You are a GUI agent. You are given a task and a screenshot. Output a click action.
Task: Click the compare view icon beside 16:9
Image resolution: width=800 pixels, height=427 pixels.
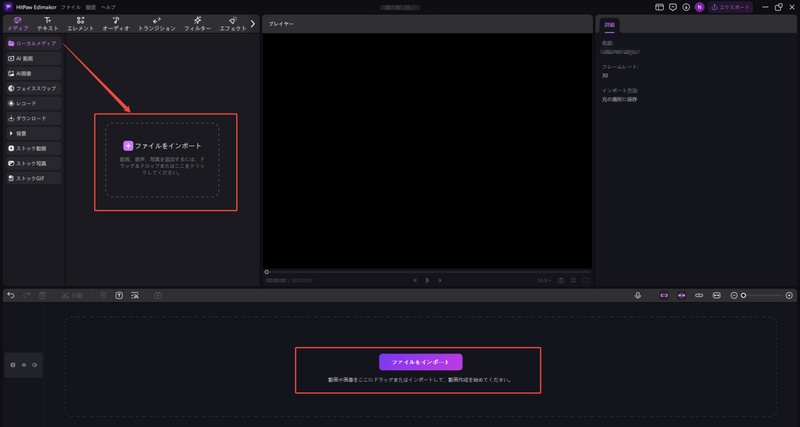coord(561,280)
